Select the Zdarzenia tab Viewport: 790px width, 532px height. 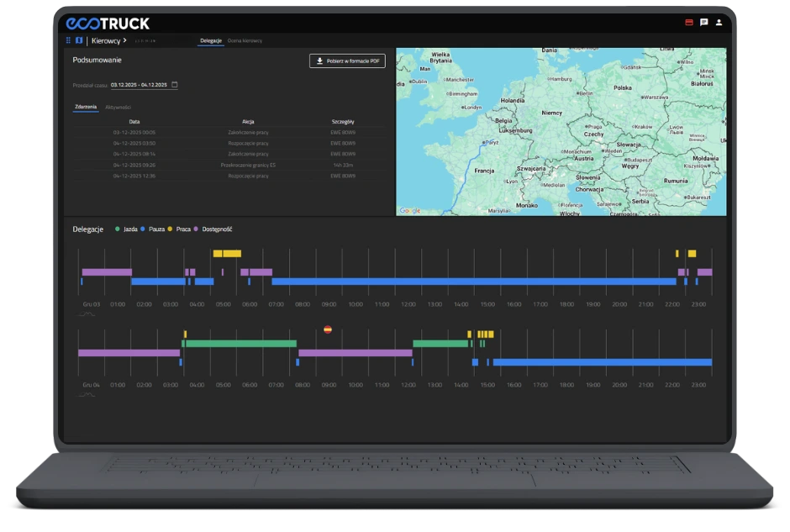point(85,108)
